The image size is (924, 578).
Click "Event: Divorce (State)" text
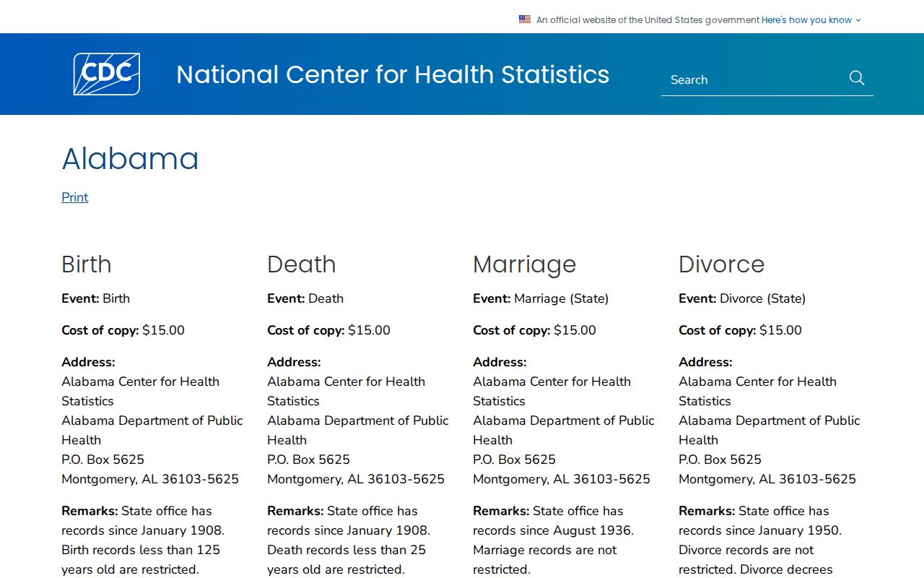[742, 298]
